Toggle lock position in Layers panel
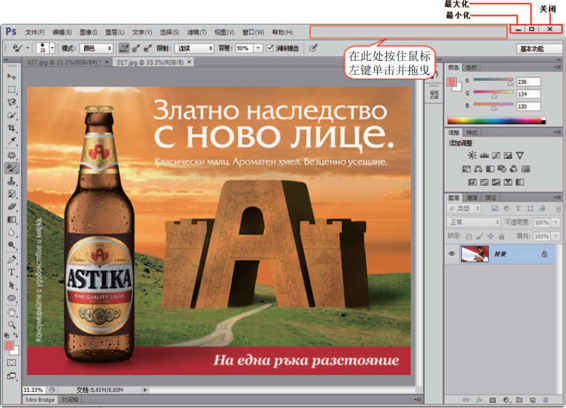Viewport: 566px width, 408px height. click(x=491, y=236)
